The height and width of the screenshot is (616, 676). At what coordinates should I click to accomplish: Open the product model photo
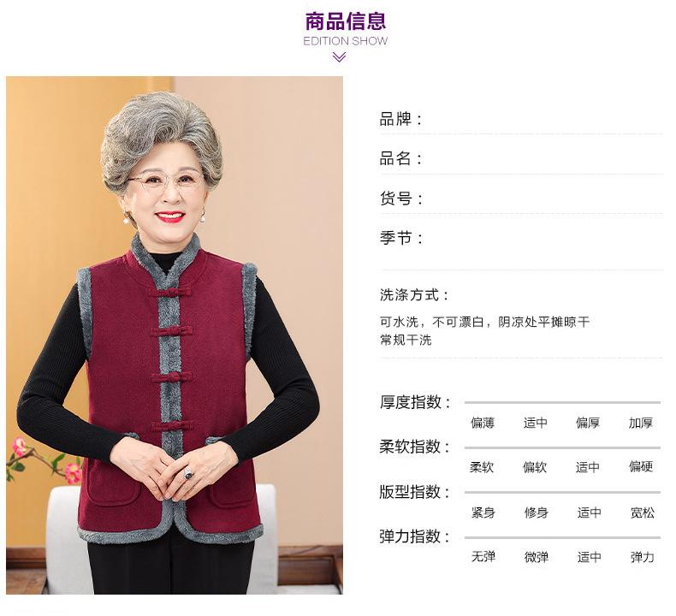pos(175,335)
